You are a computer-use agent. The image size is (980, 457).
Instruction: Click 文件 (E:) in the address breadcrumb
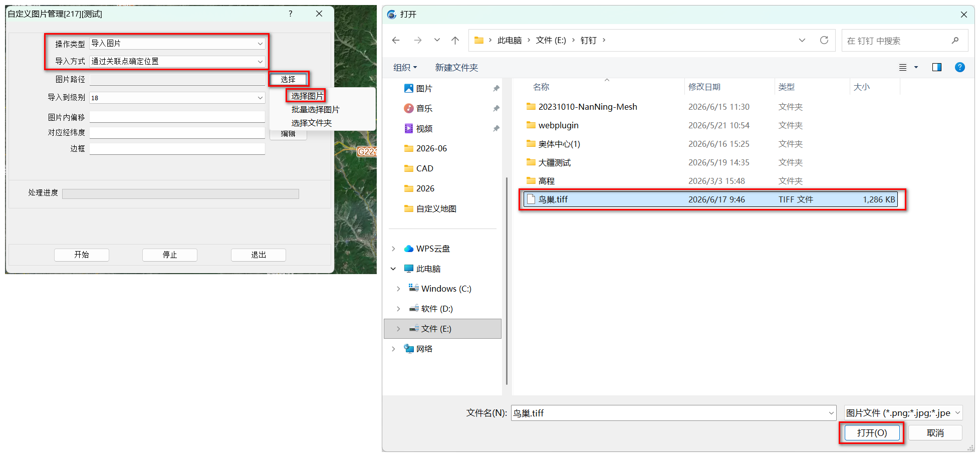click(x=551, y=40)
